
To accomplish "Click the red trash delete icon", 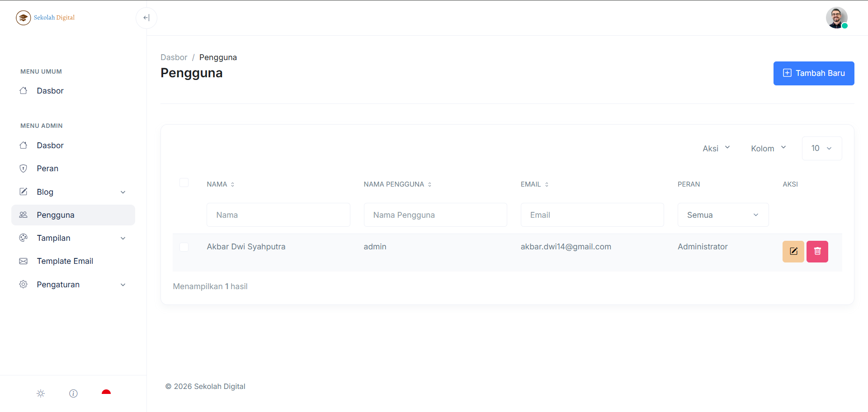I will (x=817, y=252).
